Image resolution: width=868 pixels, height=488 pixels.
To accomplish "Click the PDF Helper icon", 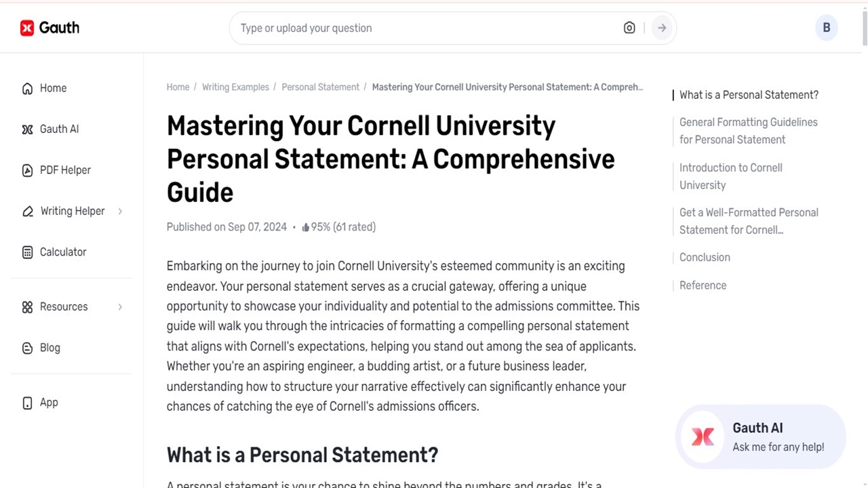I will pos(27,170).
